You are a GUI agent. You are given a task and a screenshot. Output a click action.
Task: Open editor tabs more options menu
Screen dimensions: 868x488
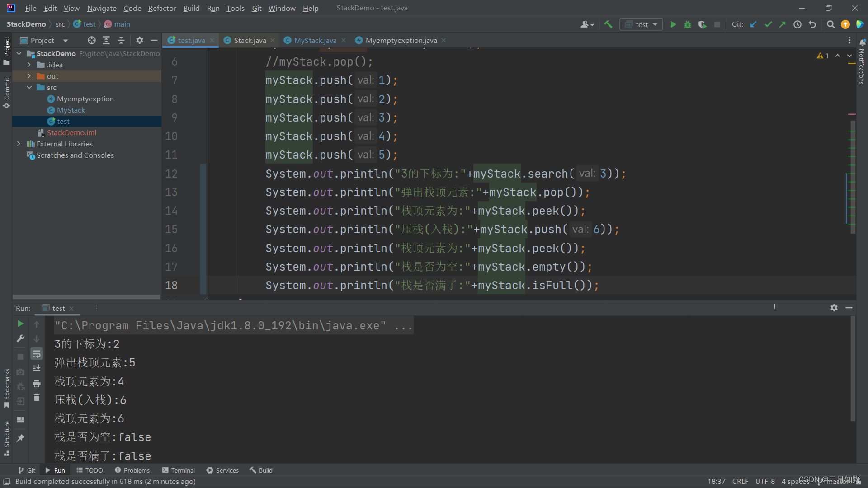coord(849,40)
